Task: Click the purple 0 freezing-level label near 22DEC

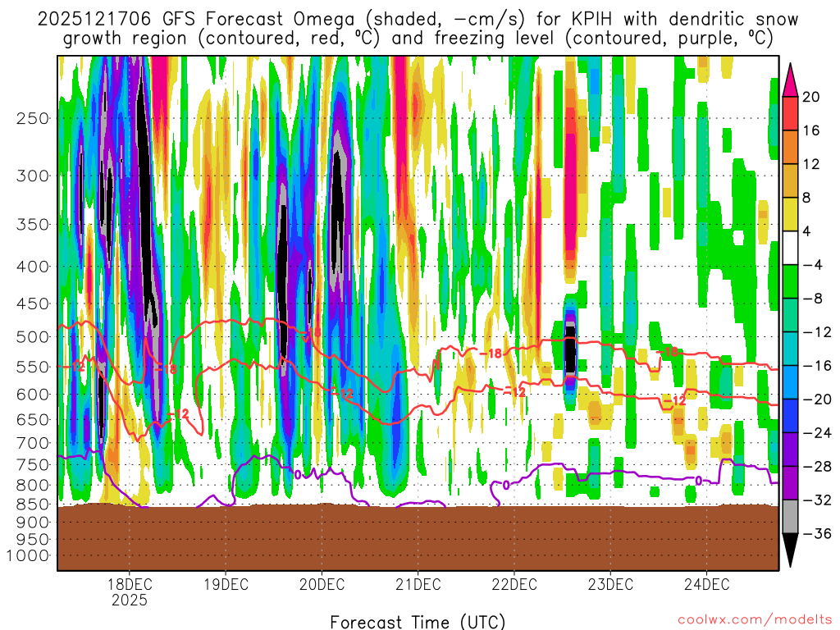Action: point(505,486)
